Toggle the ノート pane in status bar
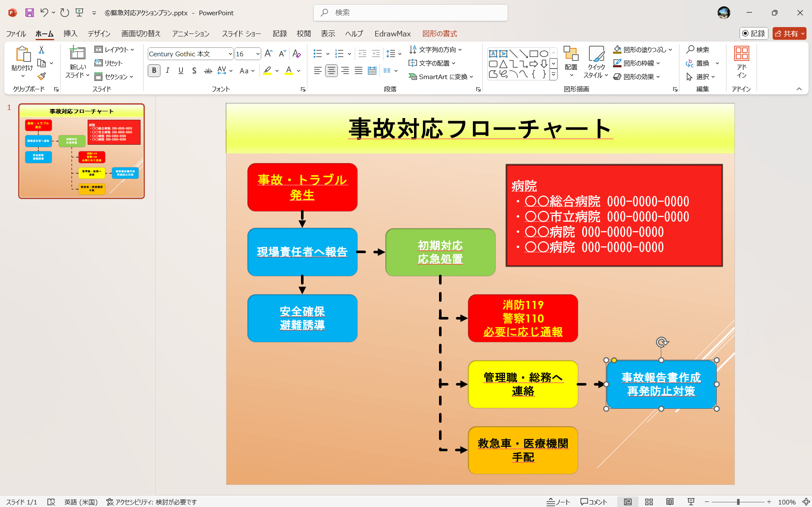The image size is (812, 507). pos(558,502)
